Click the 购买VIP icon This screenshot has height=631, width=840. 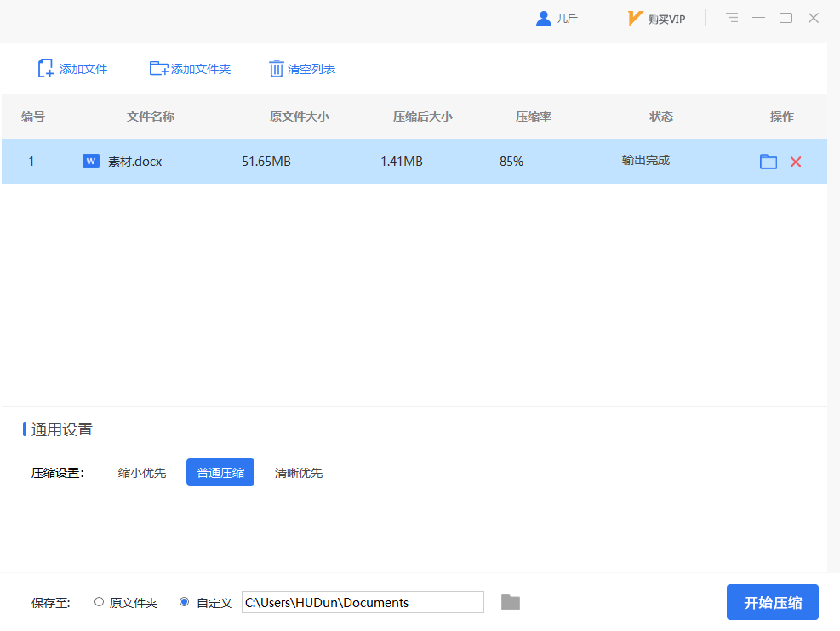point(634,19)
